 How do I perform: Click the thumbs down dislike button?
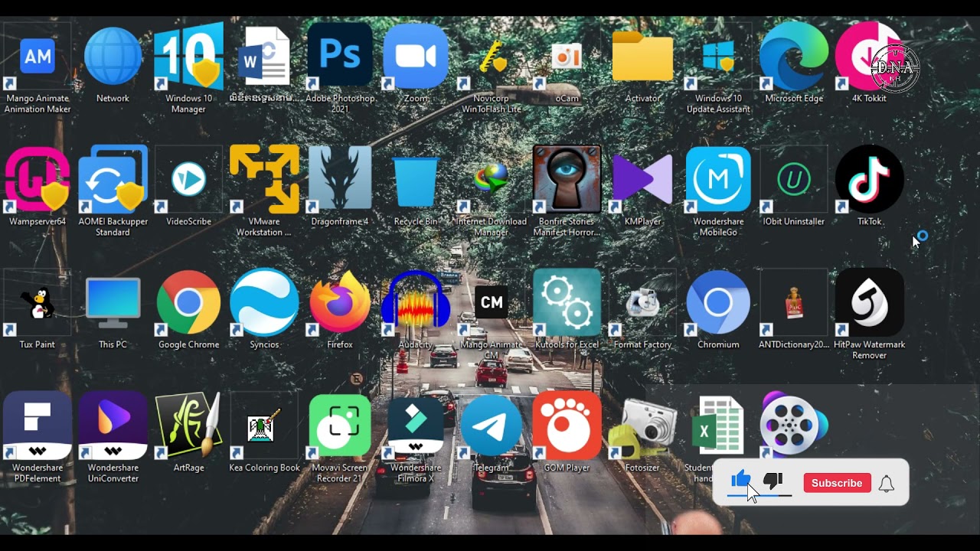[x=773, y=481]
